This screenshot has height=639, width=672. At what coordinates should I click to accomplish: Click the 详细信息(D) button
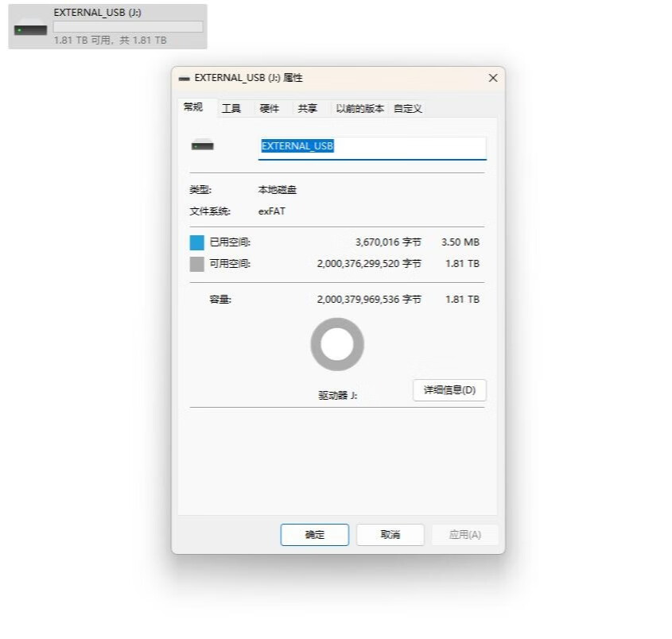(449, 390)
